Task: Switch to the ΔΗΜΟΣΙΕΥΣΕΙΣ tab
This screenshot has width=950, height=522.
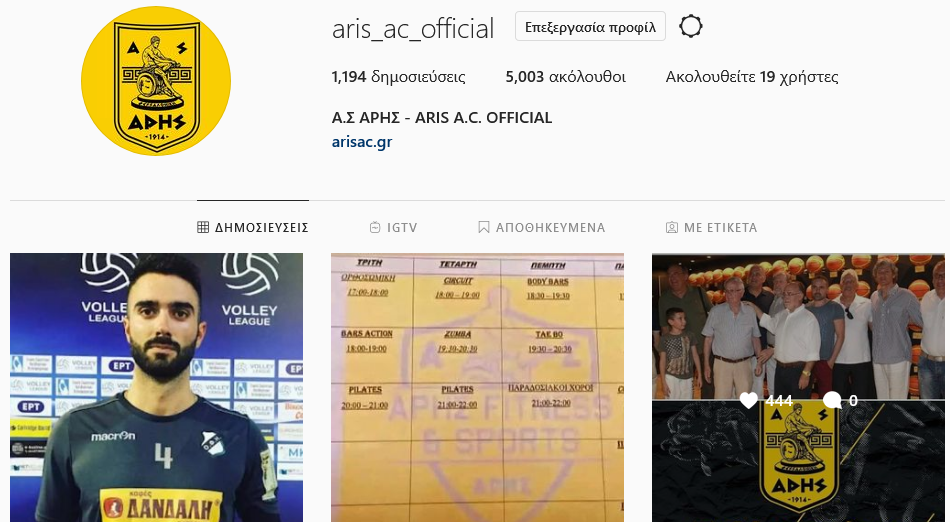Action: coord(253,227)
